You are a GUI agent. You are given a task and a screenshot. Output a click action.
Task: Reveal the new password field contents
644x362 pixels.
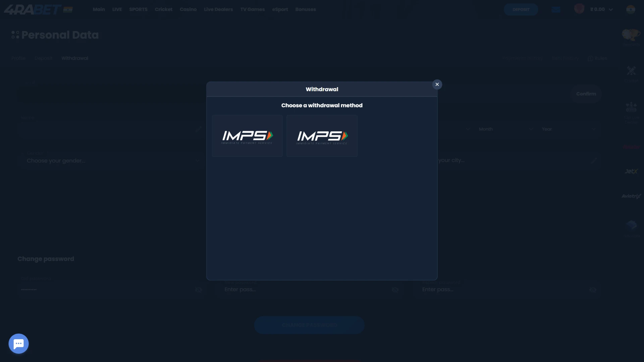(395, 290)
